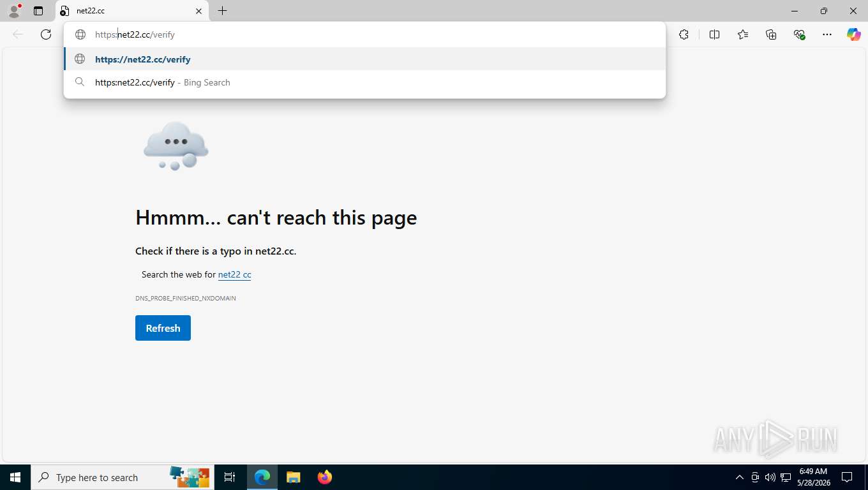The image size is (868, 490).
Task: Open the Edge profile icon
Action: 13,11
